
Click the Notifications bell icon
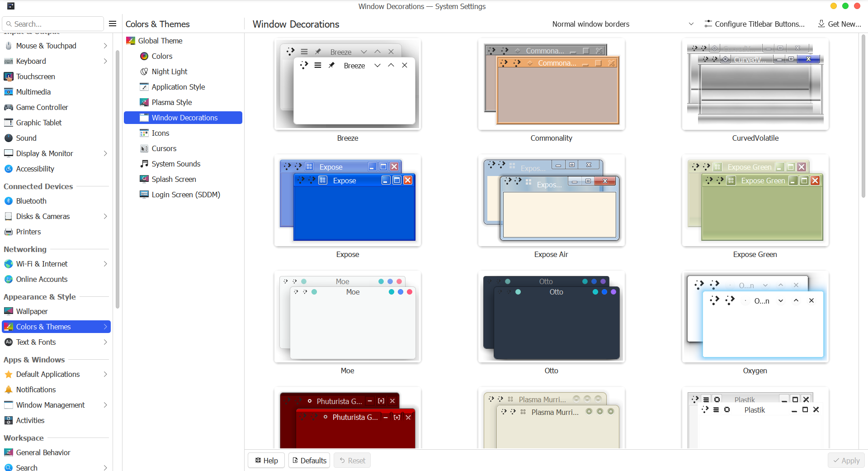(x=9, y=390)
